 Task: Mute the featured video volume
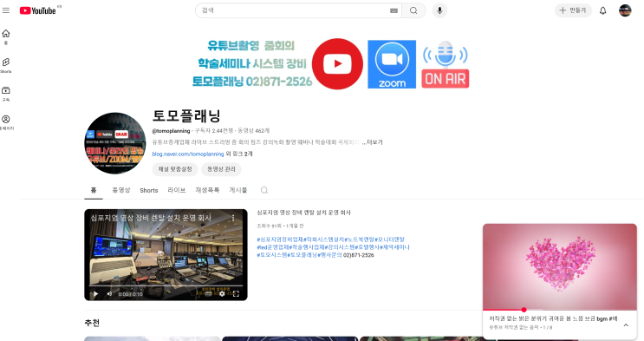[109, 293]
